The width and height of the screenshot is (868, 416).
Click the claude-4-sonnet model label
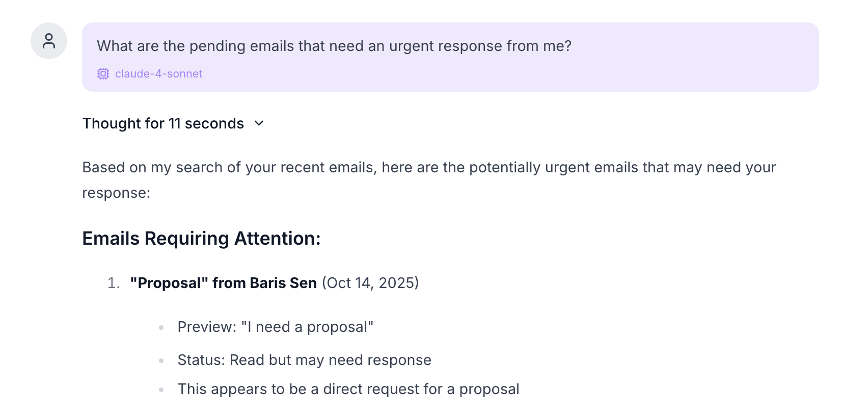coord(158,74)
